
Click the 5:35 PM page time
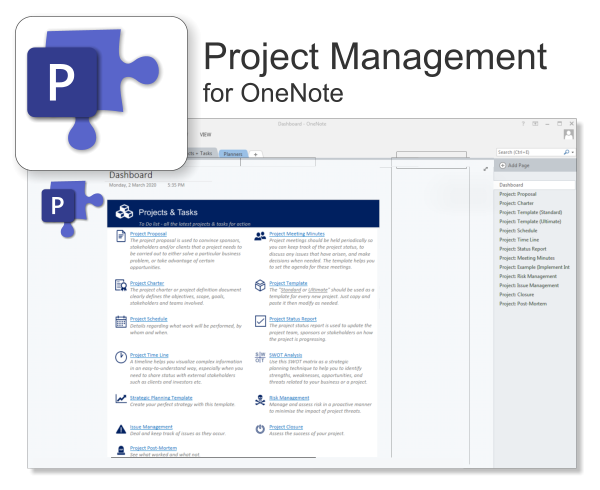[x=176, y=185]
